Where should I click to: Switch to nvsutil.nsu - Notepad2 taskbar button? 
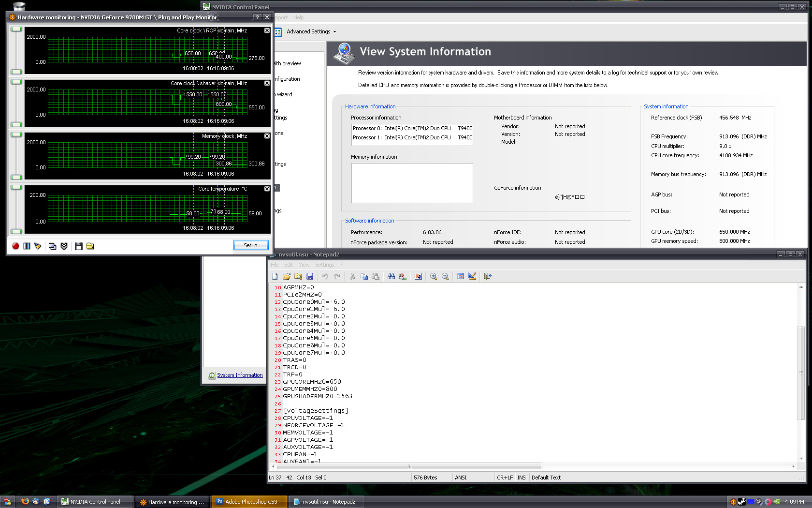(327, 502)
